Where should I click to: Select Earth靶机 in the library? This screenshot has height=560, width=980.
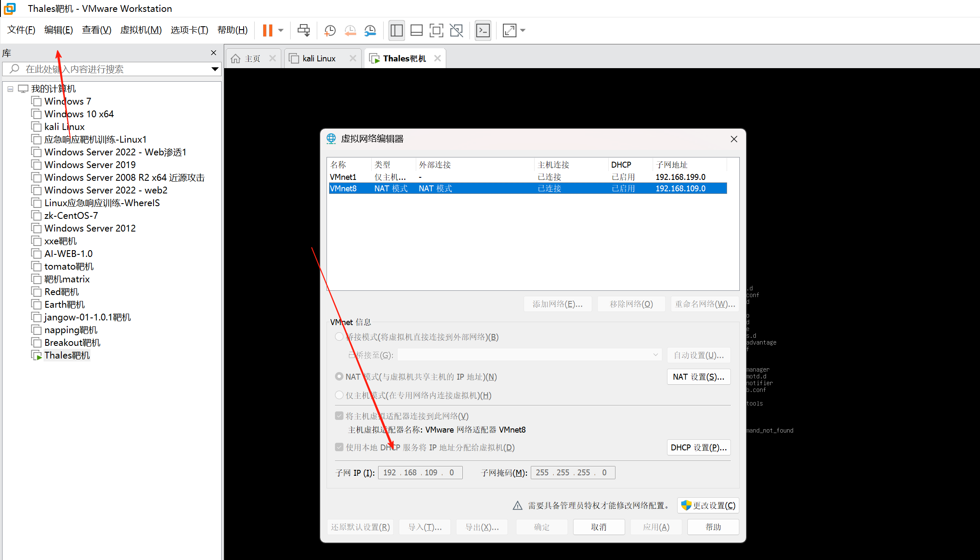(x=64, y=305)
